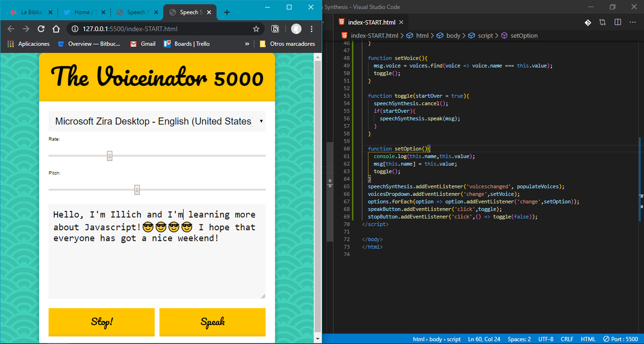Bookmark this page with the star icon
Image resolution: width=644 pixels, height=344 pixels.
click(256, 29)
